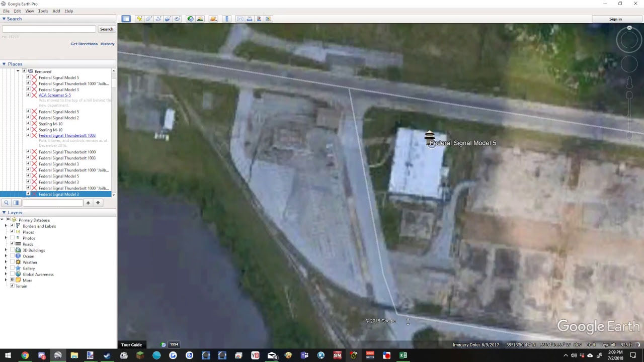Enable the Ocean layer checkbox
Viewport: 644px width, 362px height.
[x=12, y=256]
